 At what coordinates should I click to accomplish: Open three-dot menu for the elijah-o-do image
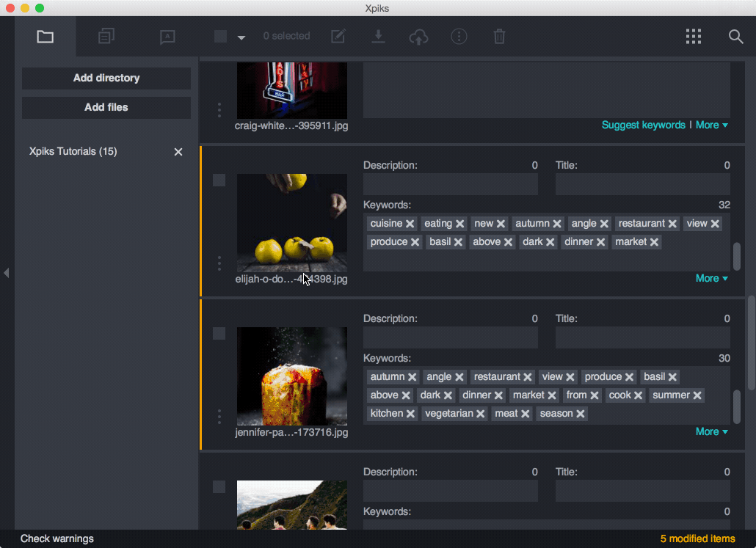click(x=219, y=263)
